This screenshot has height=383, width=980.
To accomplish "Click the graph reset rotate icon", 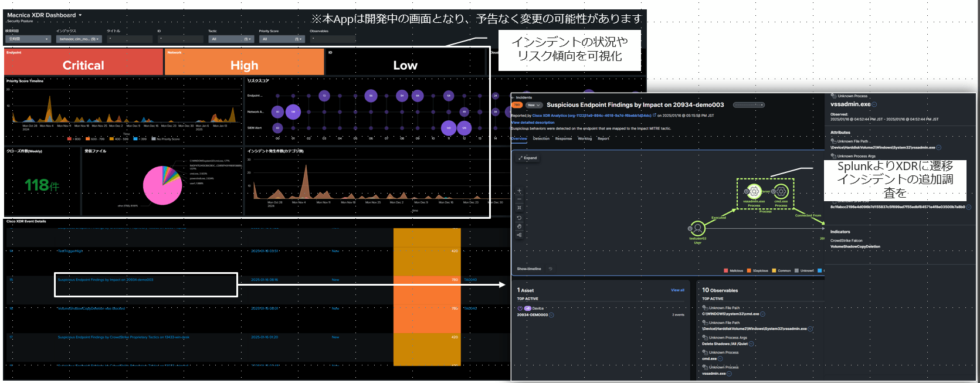I will [x=519, y=218].
